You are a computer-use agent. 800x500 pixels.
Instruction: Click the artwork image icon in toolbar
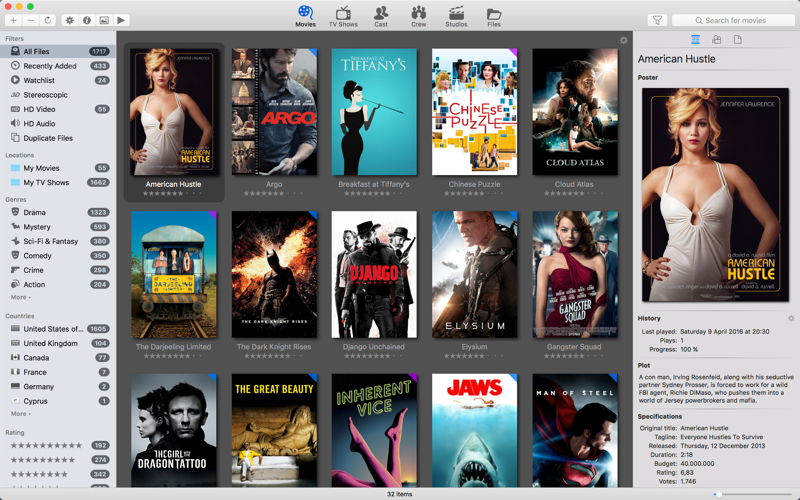click(104, 20)
